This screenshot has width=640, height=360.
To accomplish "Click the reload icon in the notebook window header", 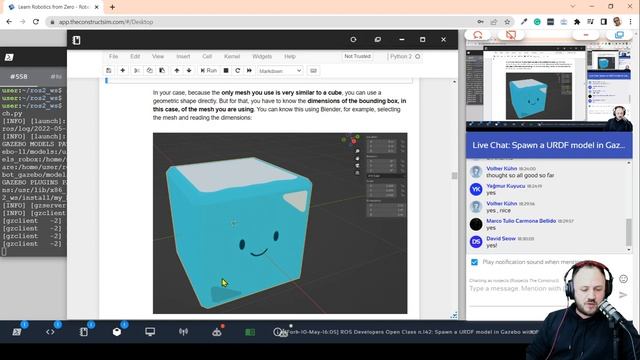I will 353,40.
